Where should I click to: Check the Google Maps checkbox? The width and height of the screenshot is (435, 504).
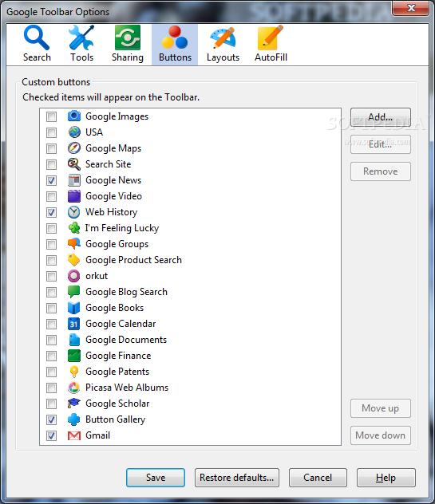[51, 148]
